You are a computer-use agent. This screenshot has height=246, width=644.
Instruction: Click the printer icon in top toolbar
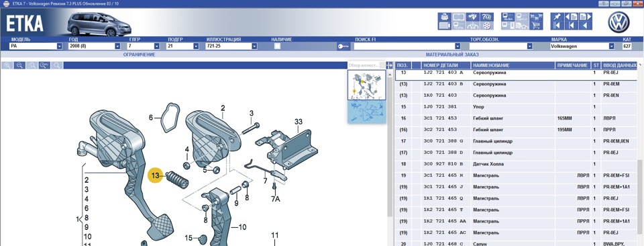click(444, 17)
